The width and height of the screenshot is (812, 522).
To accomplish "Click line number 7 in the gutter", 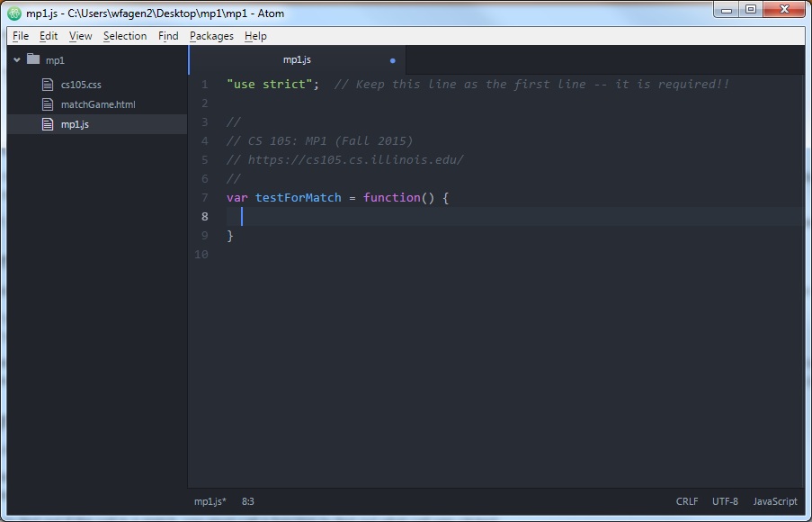I will (205, 197).
